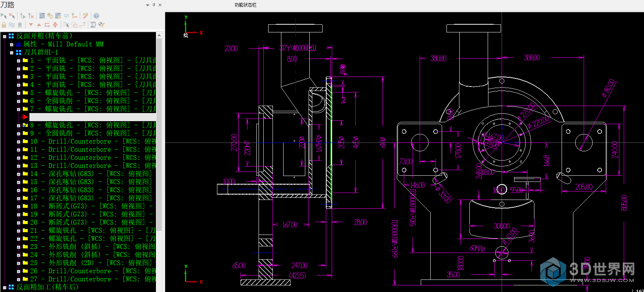The width and height of the screenshot is (644, 292).
Task: Click the 380.00 dimension on the left top
Action: coord(438,58)
